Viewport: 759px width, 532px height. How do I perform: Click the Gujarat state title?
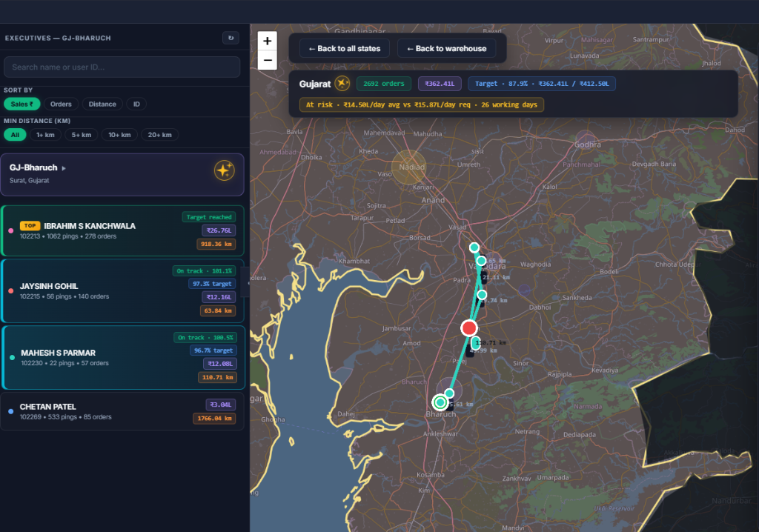pyautogui.click(x=314, y=84)
